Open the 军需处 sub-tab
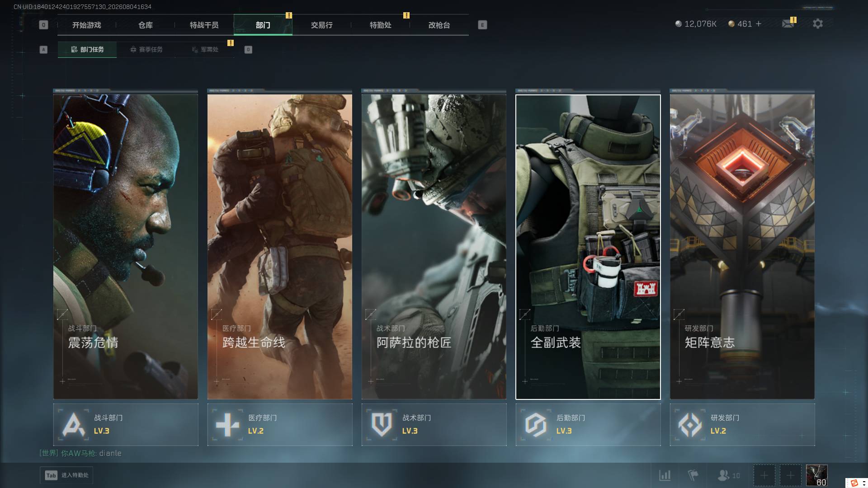Screen dimensions: 868x488 pyautogui.click(x=205, y=50)
